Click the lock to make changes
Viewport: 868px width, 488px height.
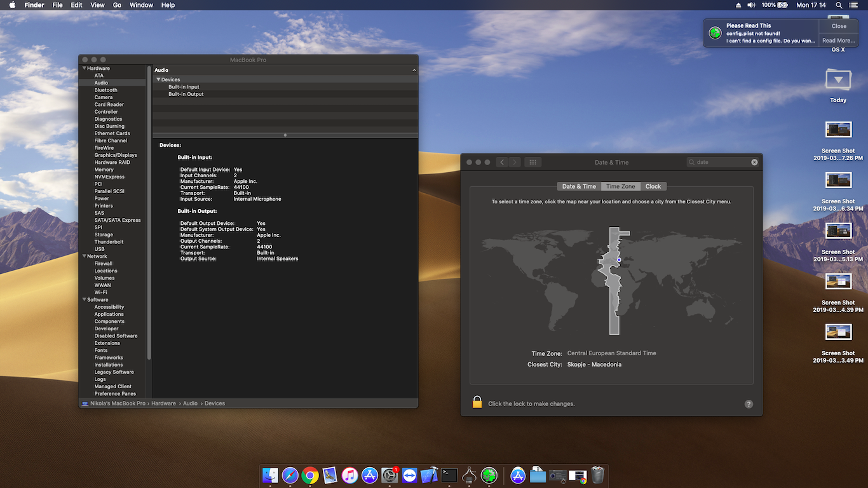tap(477, 402)
